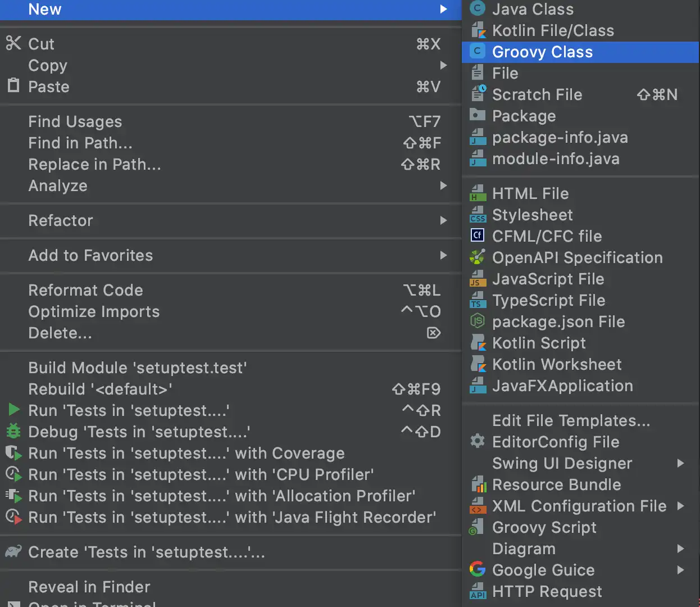
Task: Click the CFML/CFC file icon
Action: click(477, 235)
